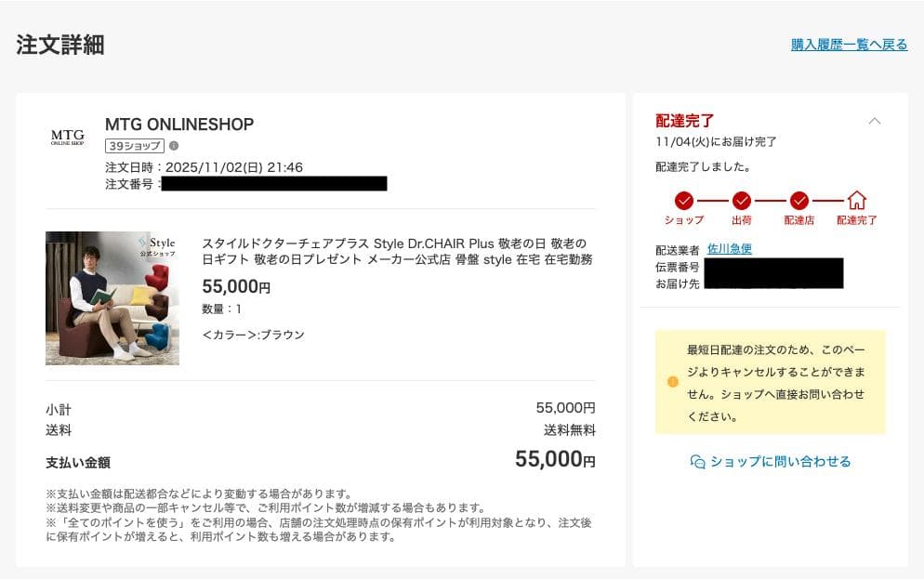Click the 注文詳細 page heading
The width and height of the screenshot is (924, 579).
click(x=59, y=43)
